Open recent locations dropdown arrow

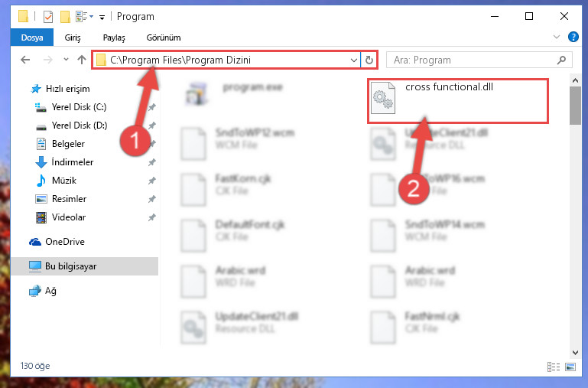click(x=66, y=59)
